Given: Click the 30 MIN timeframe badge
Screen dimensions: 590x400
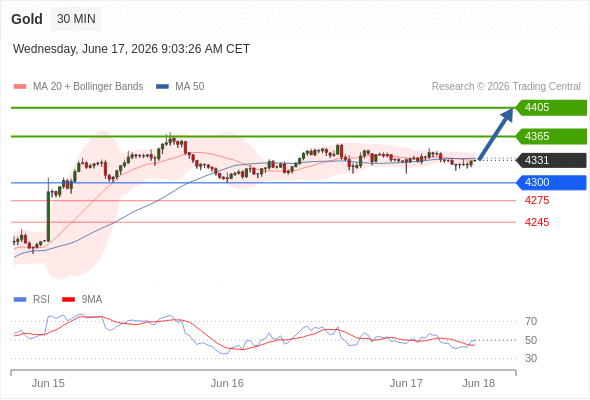Looking at the screenshot, I should (x=76, y=19).
